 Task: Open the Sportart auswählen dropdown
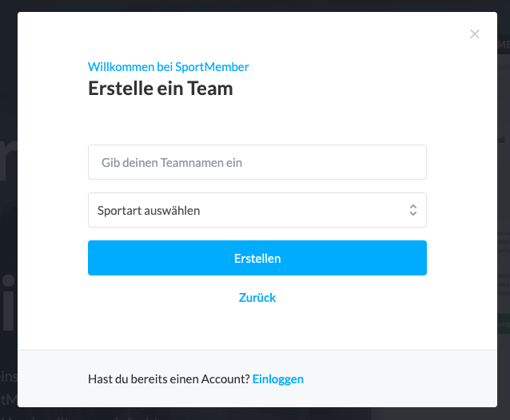257,210
